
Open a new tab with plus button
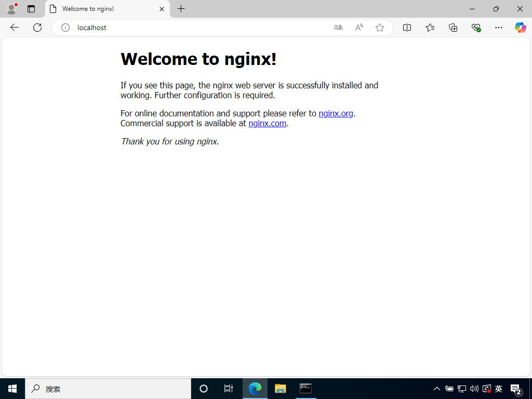181,9
